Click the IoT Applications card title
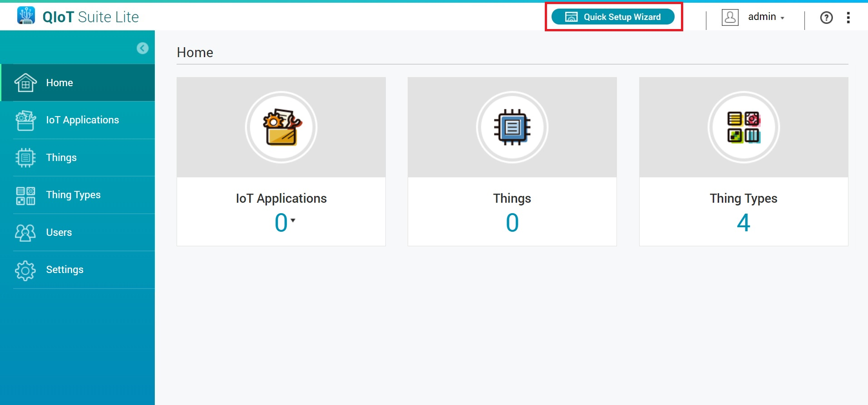Image resolution: width=868 pixels, height=405 pixels. (281, 199)
